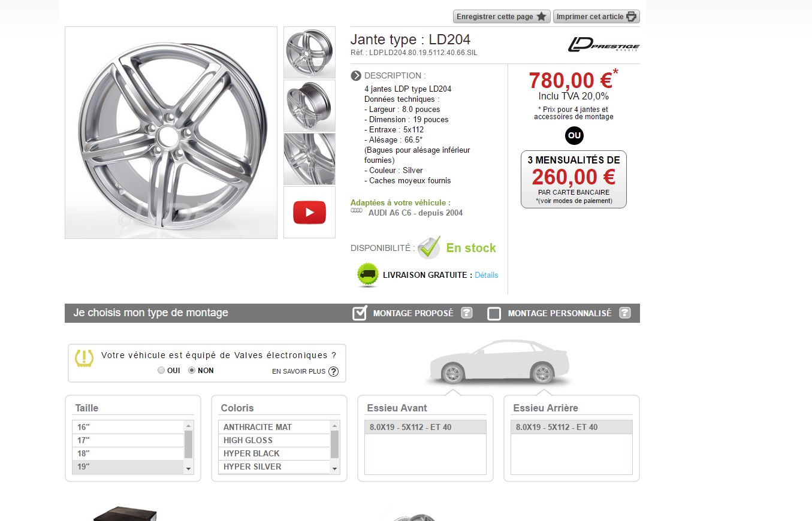Select OUI for electronic valves
The height and width of the screenshot is (521, 812).
161,370
